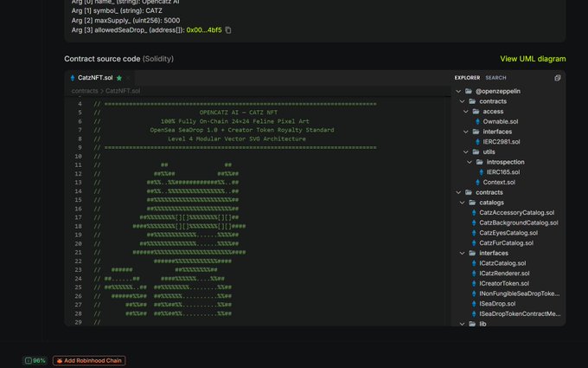The height and width of the screenshot is (368, 588).
Task: Switch to the SEARCH panel tab
Action: tap(495, 78)
